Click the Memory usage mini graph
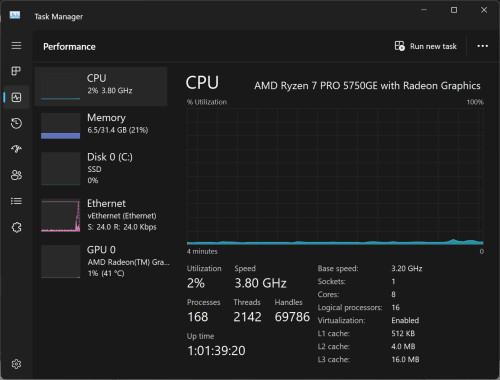 click(x=60, y=126)
